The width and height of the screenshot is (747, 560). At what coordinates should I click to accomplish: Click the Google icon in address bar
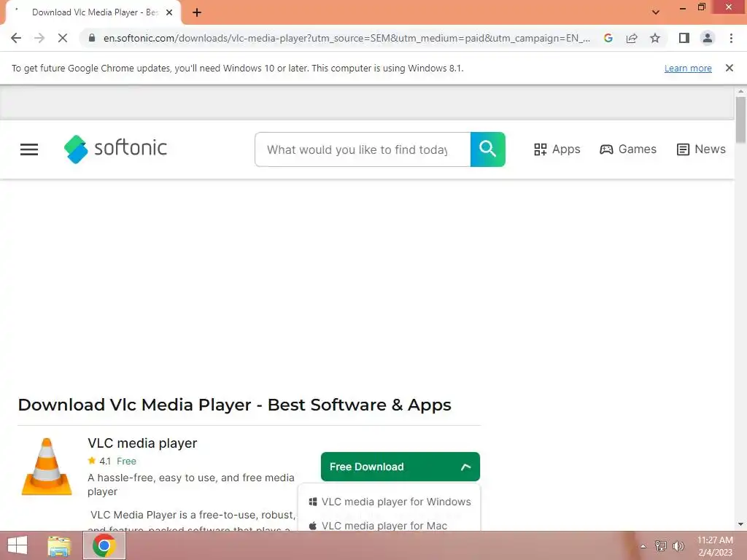pos(608,38)
